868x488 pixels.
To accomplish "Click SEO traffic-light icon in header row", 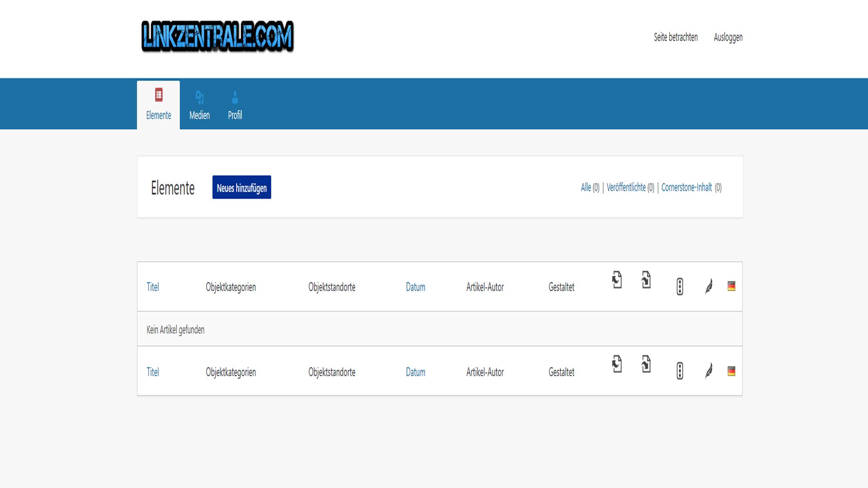I will pos(679,286).
